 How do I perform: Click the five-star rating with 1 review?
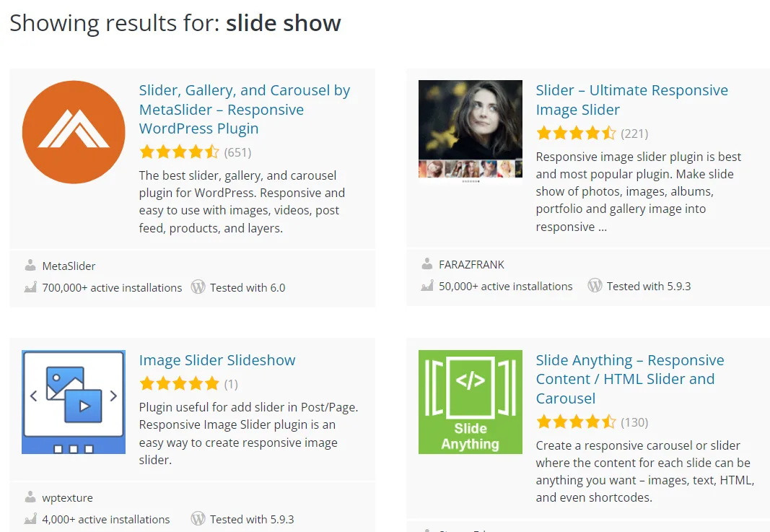(179, 384)
